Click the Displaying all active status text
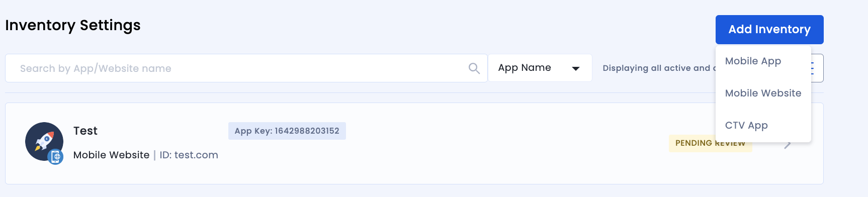This screenshot has height=197, width=868. [659, 68]
